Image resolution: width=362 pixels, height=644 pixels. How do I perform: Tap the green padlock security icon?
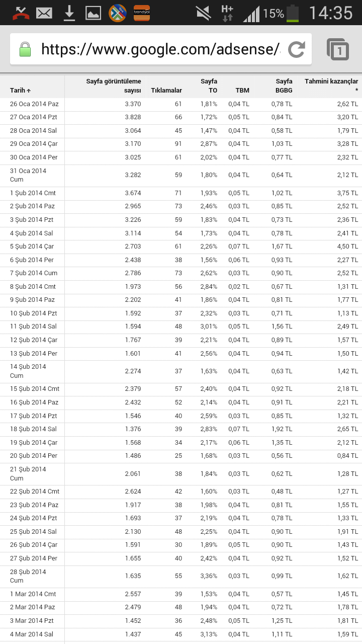pos(25,49)
